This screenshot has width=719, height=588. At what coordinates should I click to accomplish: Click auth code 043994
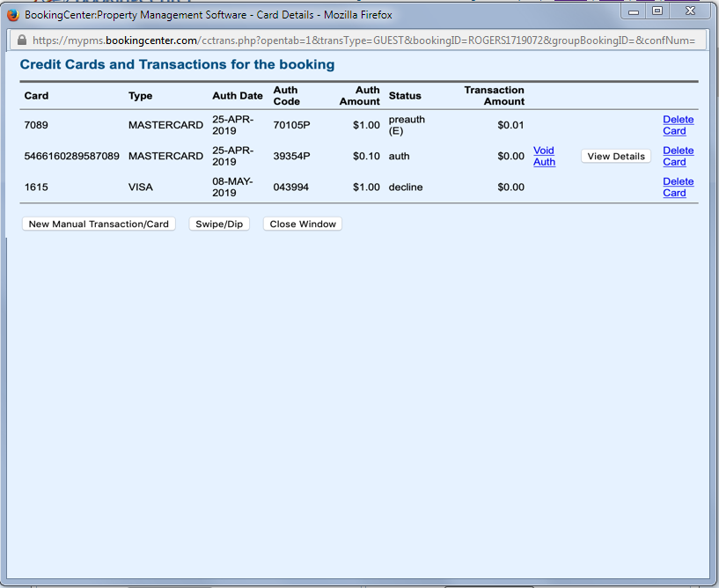(x=290, y=187)
